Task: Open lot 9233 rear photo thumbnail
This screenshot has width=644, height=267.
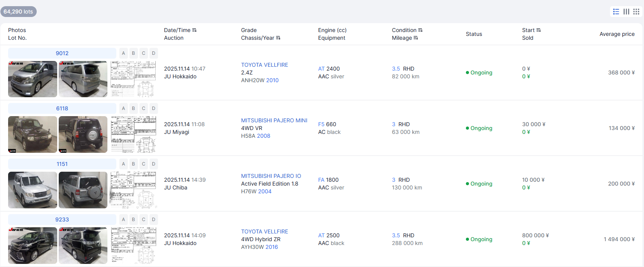Action: coord(83,245)
